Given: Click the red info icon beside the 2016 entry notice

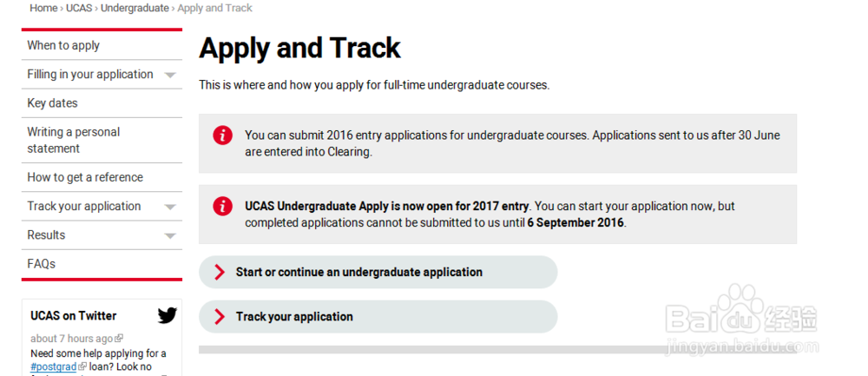Looking at the screenshot, I should click(x=222, y=135).
